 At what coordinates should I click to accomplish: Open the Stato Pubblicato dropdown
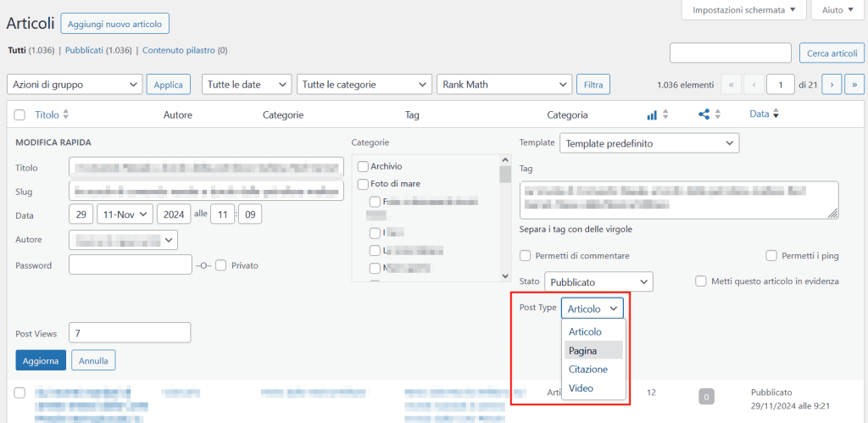point(599,281)
